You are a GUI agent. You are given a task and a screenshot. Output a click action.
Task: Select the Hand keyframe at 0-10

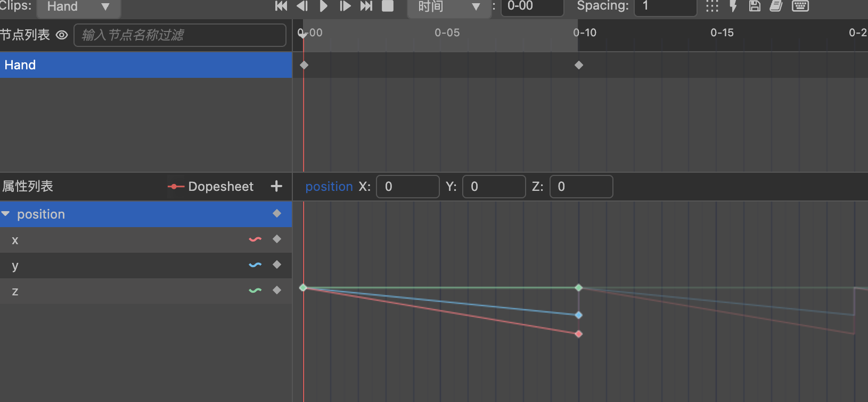(x=579, y=65)
